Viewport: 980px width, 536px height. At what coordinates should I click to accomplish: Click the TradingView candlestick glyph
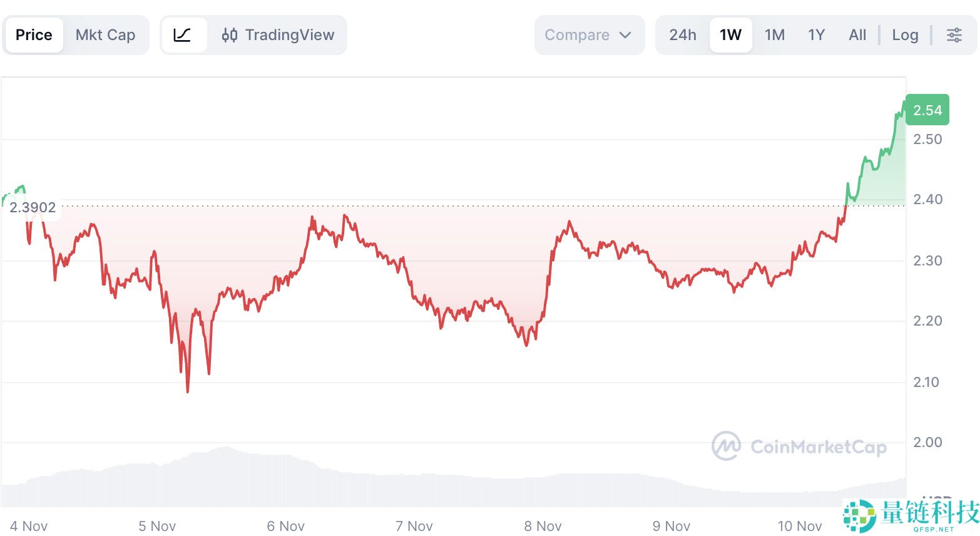tap(230, 35)
